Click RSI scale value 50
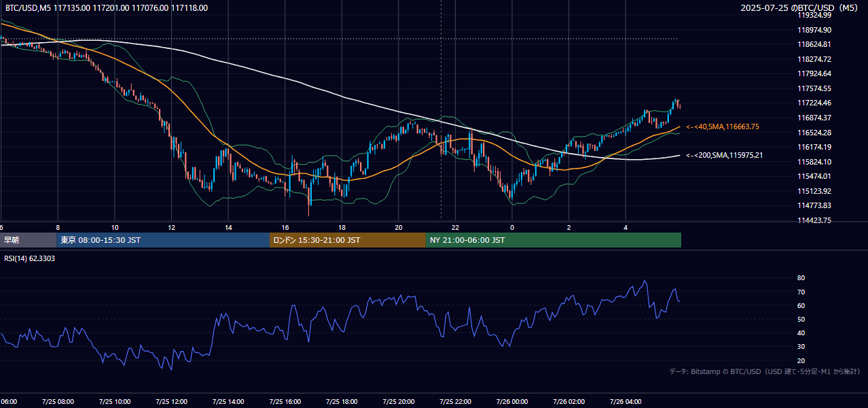Viewport: 868px width, 408px height. pos(801,319)
